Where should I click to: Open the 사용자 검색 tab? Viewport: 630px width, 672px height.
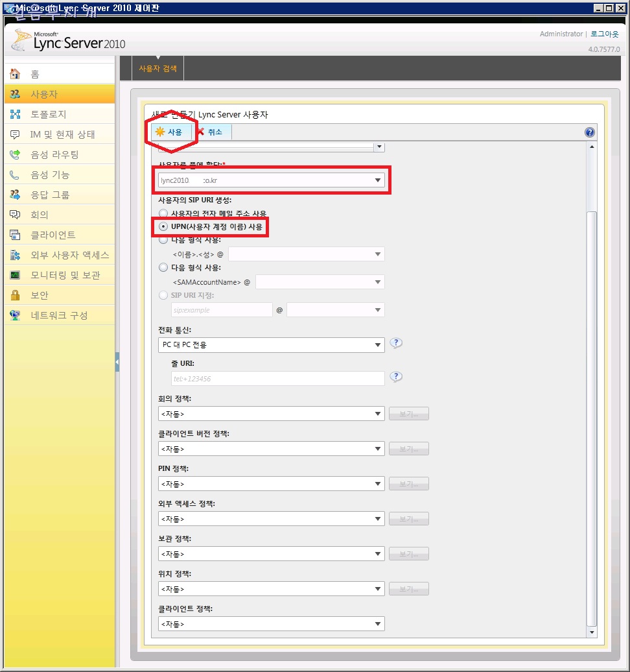[158, 69]
